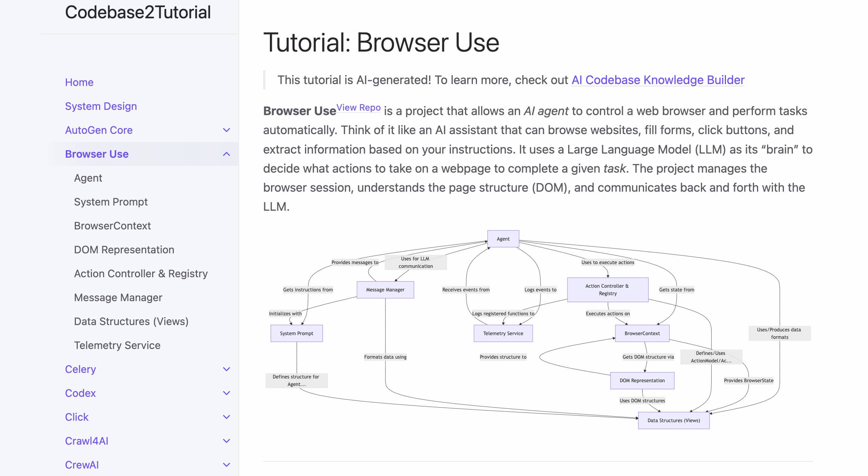Go to the Celery tutorial link
Screen dimensions: 868x476
coord(80,369)
